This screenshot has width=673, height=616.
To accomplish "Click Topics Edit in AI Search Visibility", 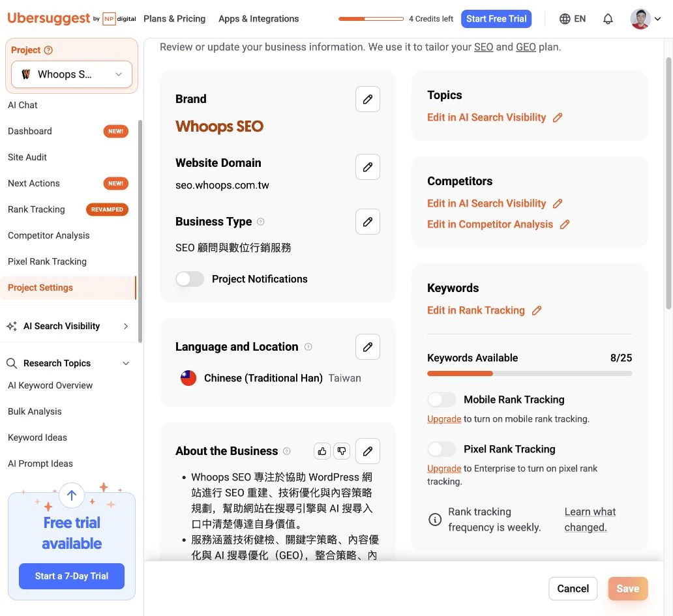I will pyautogui.click(x=494, y=117).
